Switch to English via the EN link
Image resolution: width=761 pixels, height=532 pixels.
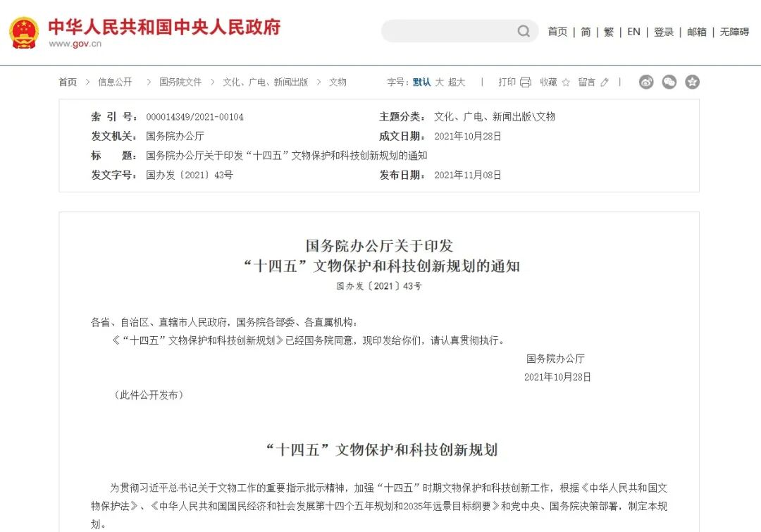coord(633,32)
